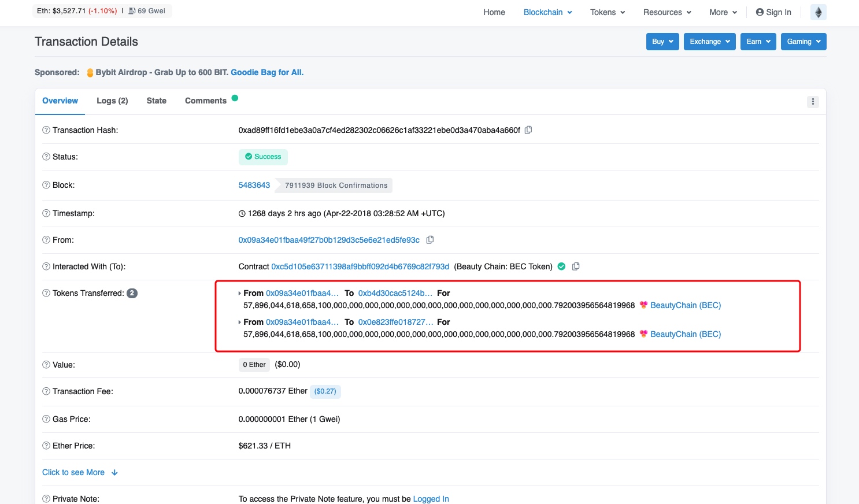Click the ($0.27) fee price badge
Screen dimensions: 859x504
(x=325, y=391)
